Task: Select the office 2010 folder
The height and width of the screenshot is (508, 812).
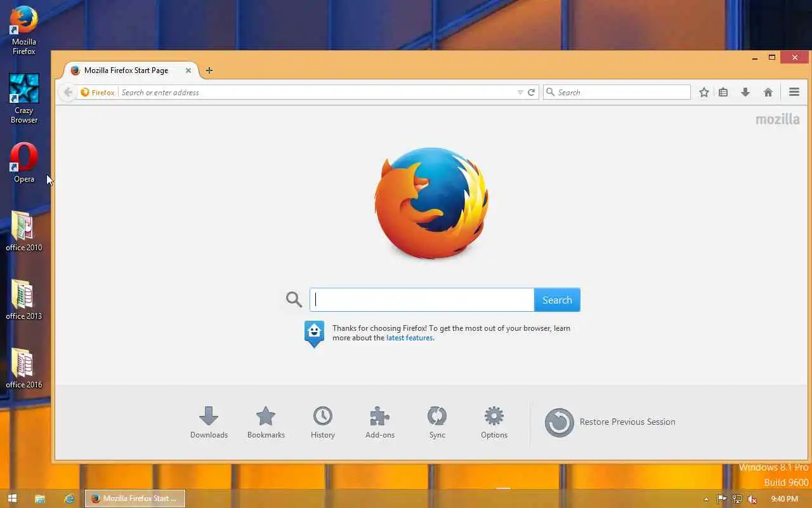Action: click(24, 231)
